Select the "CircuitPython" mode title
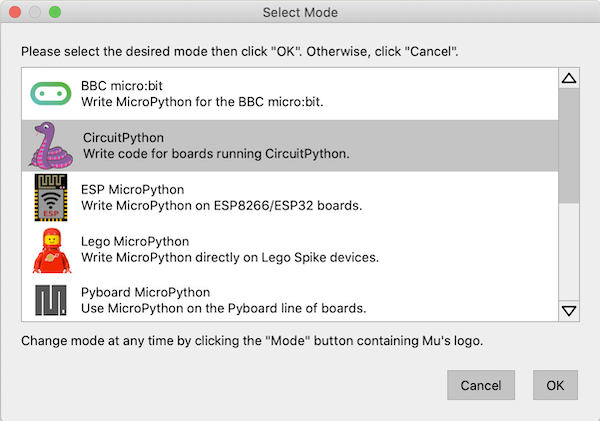The image size is (600, 421). 124,138
